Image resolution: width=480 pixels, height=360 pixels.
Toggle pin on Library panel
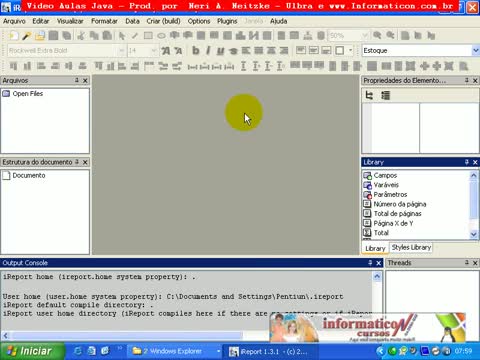coord(467,162)
